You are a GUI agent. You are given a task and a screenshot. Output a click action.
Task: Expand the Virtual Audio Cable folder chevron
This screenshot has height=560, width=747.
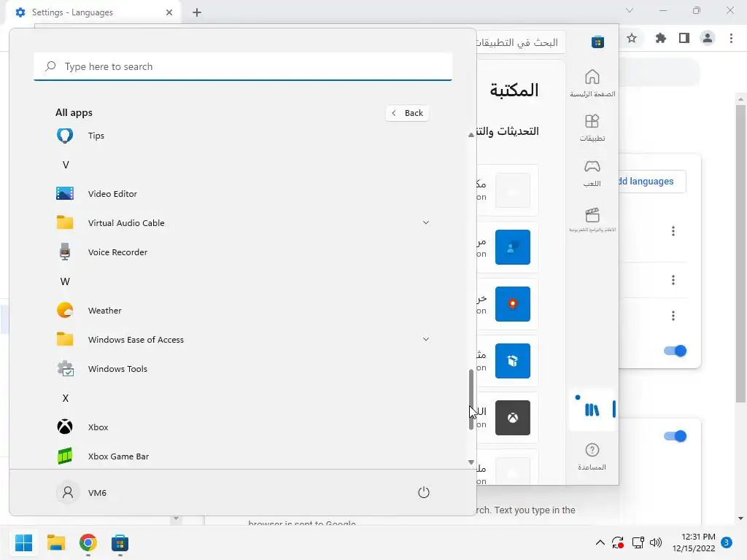426,222
